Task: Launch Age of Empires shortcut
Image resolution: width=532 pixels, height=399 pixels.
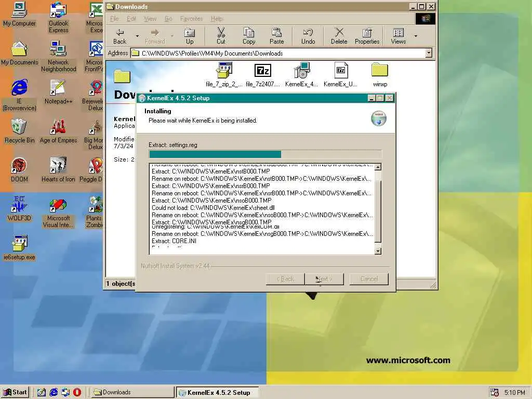Action: pos(58,131)
